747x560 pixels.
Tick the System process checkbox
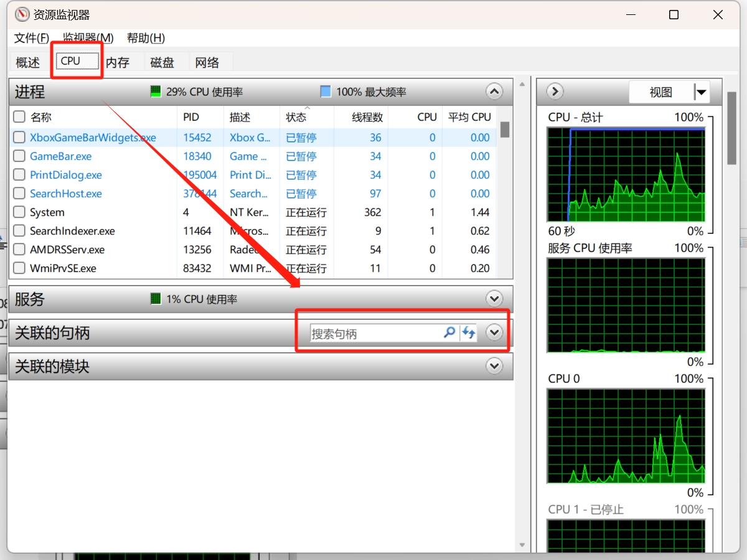coord(19,212)
